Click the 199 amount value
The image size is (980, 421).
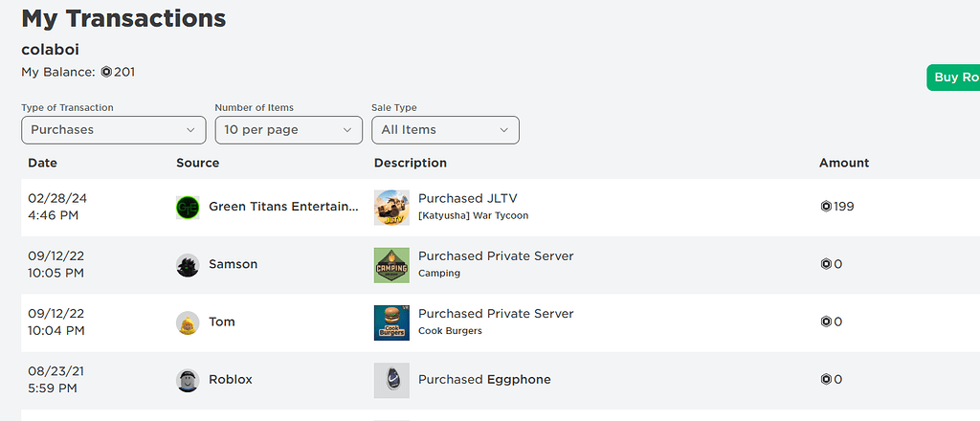pyautogui.click(x=844, y=206)
